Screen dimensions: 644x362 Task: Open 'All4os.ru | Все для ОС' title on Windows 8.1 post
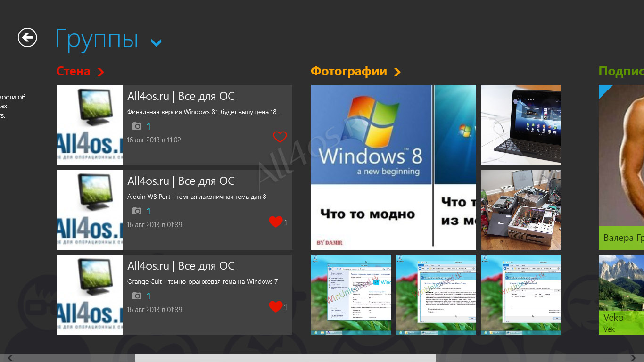coord(181,96)
